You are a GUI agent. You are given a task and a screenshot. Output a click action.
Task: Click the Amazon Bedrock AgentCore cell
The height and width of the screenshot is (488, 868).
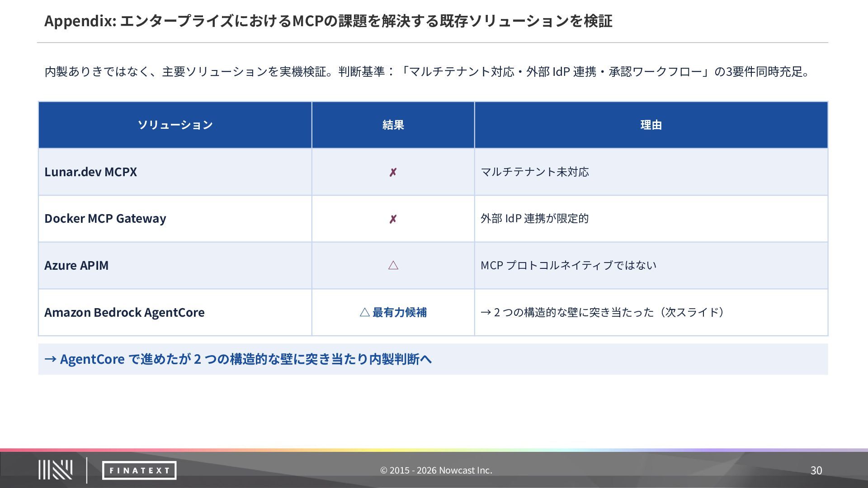tap(124, 312)
